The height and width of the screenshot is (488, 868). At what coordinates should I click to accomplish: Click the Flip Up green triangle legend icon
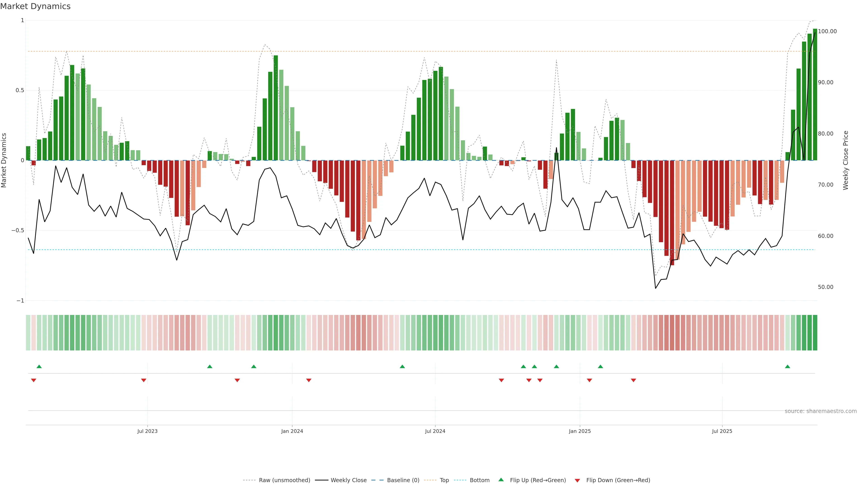pos(501,480)
